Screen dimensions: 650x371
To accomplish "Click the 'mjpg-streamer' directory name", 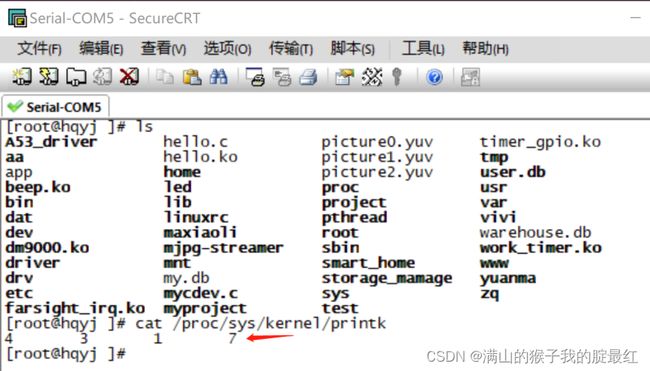I will click(223, 248).
